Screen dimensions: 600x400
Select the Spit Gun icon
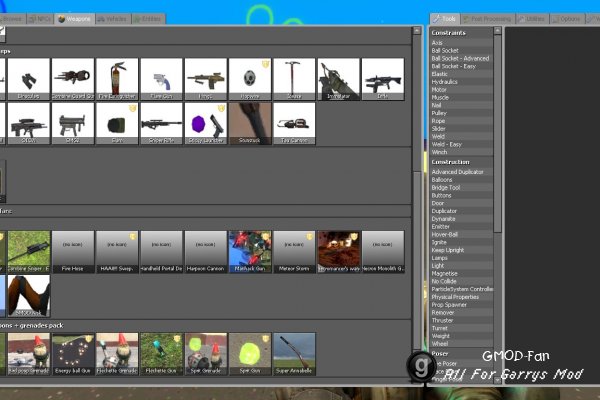pos(250,354)
